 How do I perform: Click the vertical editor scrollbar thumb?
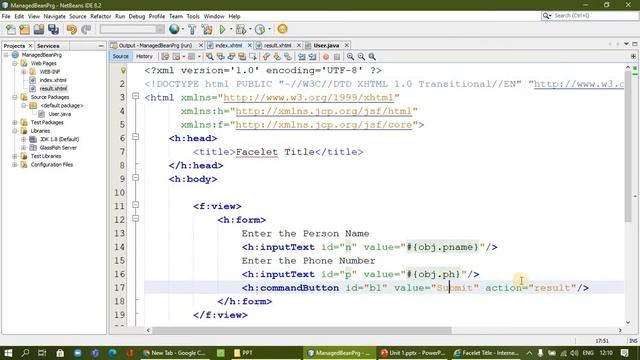pos(628,147)
